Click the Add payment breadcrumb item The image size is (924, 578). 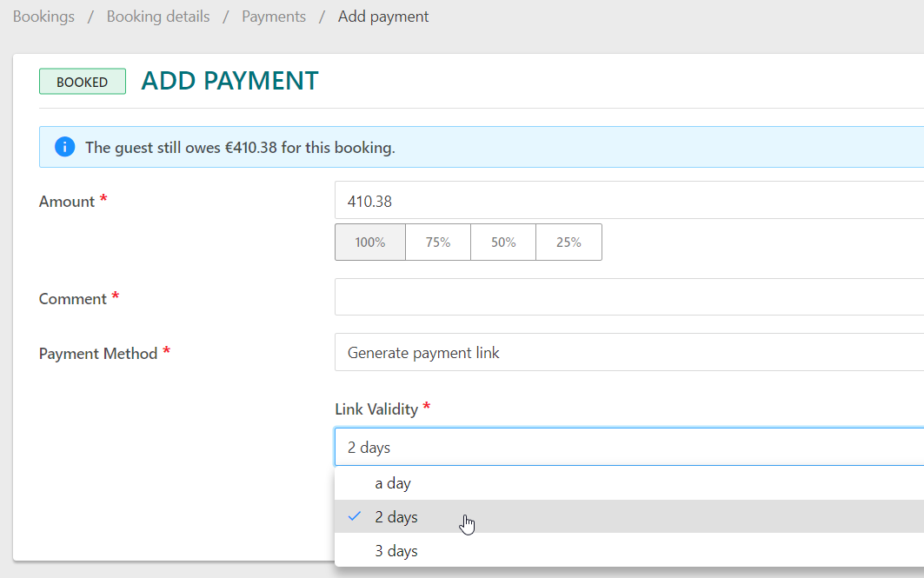[x=383, y=17]
